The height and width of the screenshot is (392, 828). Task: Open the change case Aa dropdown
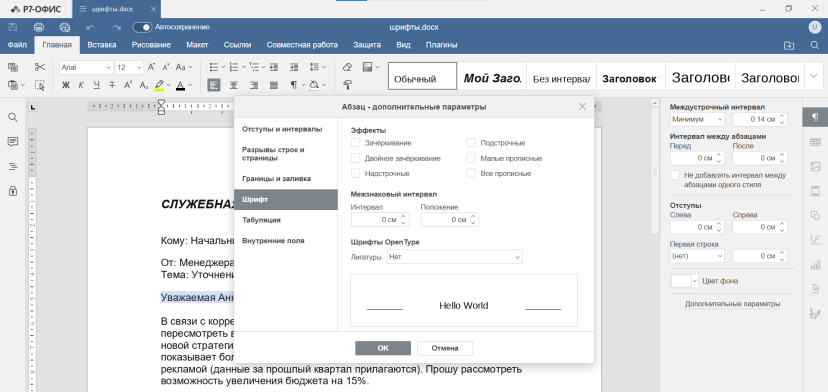click(x=184, y=67)
